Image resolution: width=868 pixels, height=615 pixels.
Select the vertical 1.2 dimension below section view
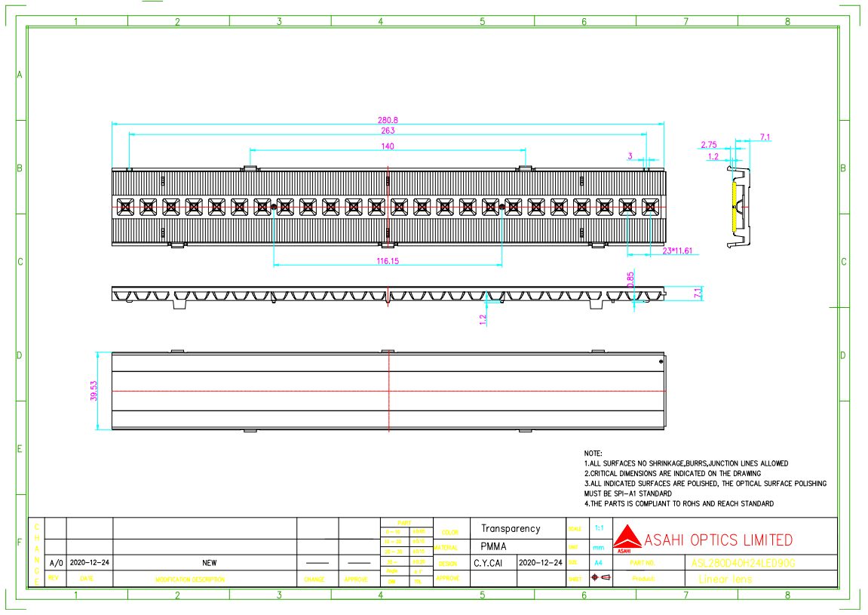[483, 320]
